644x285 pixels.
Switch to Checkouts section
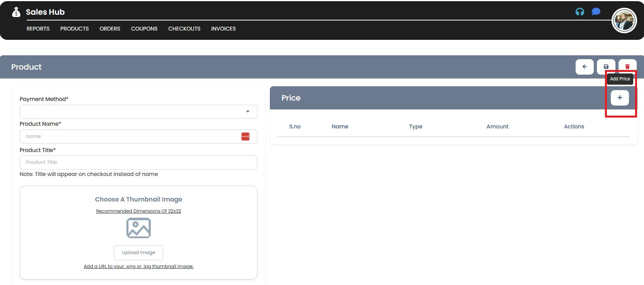click(x=184, y=29)
